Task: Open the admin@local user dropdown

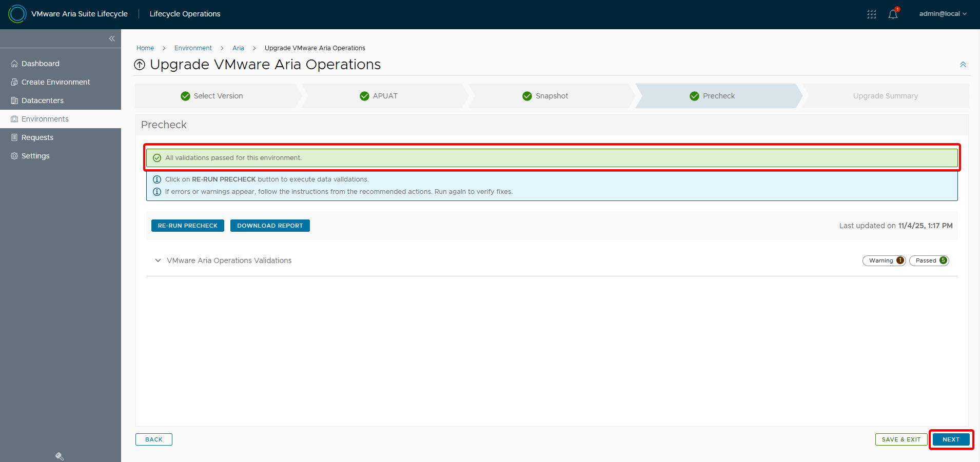Action: coord(943,14)
